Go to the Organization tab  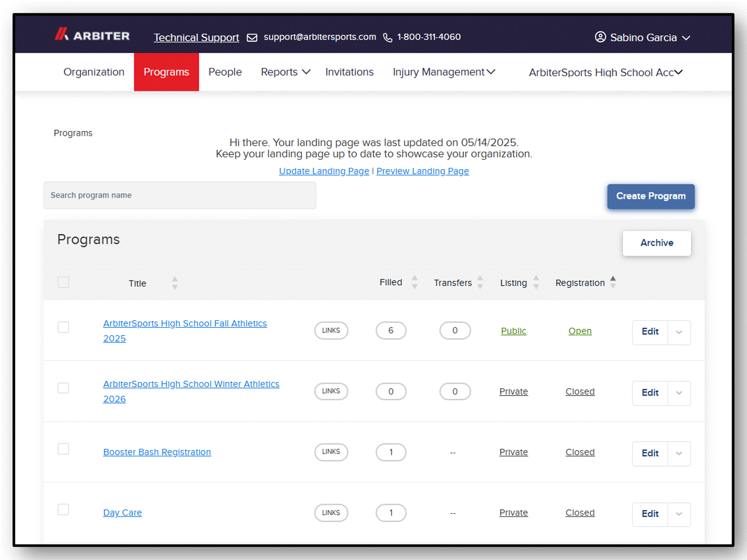point(94,72)
